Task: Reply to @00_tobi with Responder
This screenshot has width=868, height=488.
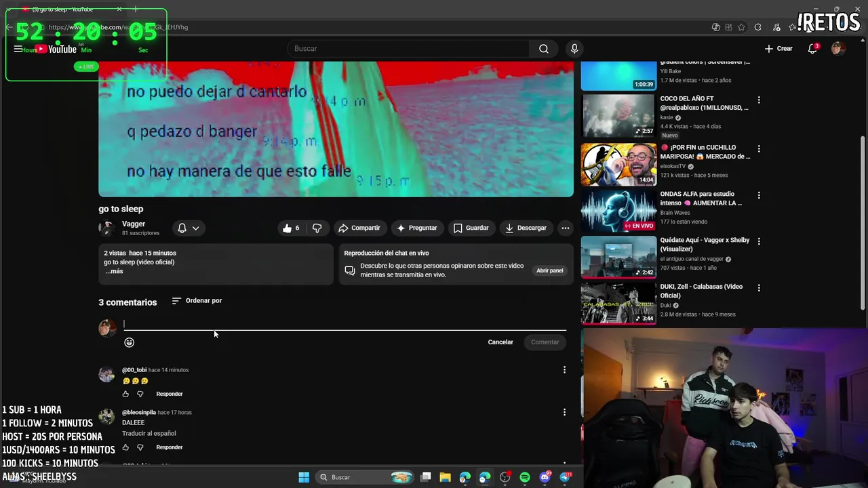Action: coord(170,394)
